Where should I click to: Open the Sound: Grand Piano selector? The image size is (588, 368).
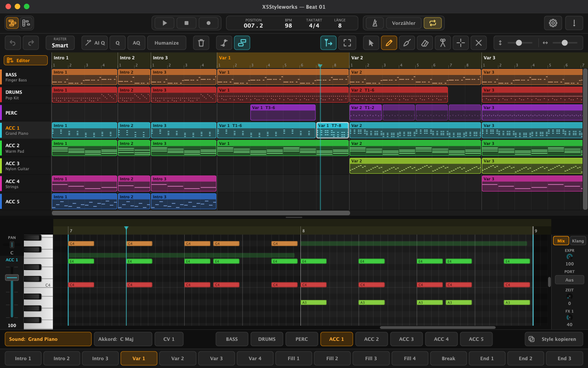[x=48, y=339]
